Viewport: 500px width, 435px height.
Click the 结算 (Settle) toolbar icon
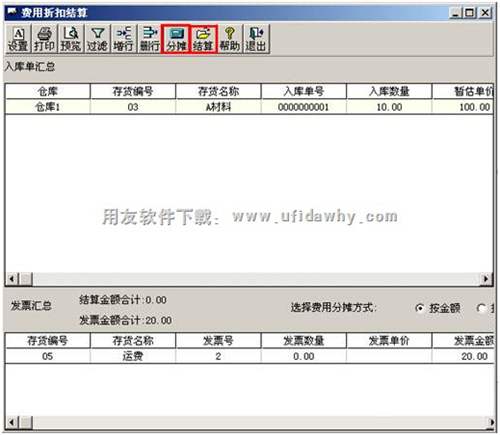click(203, 39)
